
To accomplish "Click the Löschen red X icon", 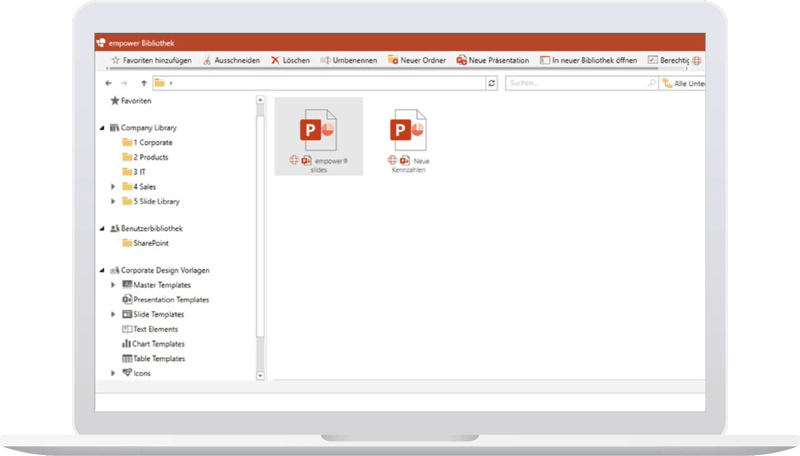I will coord(275,60).
